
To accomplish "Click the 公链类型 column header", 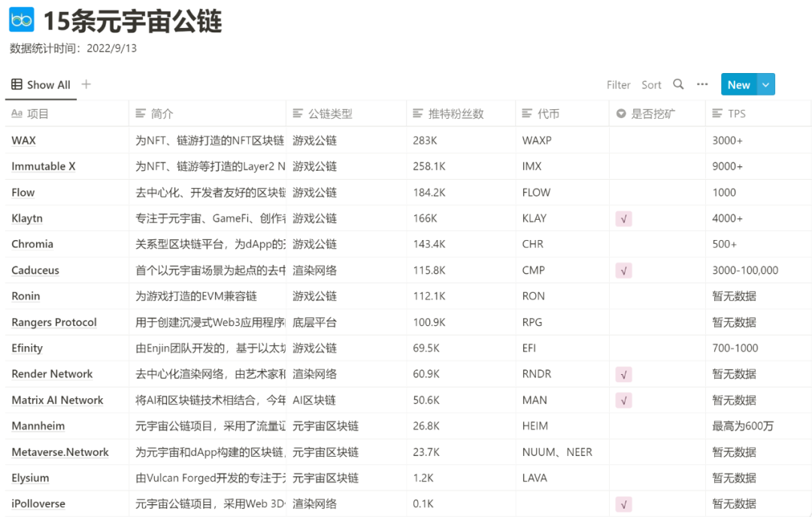I will [329, 114].
